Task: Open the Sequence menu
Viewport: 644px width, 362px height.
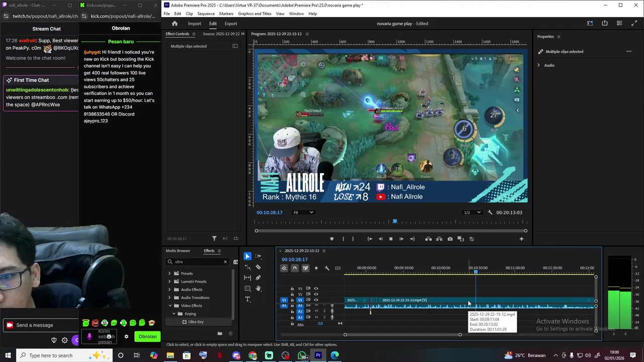Action: (x=206, y=14)
